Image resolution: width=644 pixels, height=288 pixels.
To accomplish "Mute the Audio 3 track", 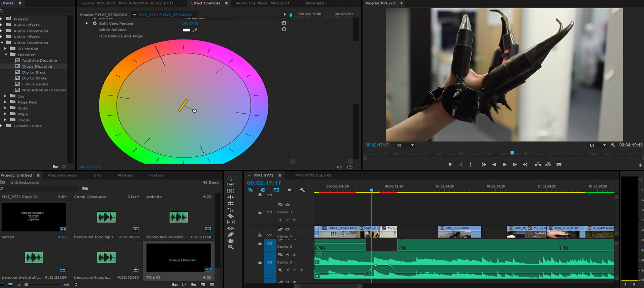I will (x=287, y=255).
